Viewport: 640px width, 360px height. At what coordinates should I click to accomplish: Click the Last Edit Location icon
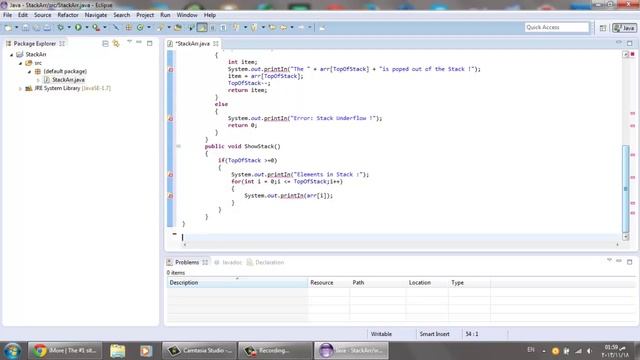click(272, 27)
